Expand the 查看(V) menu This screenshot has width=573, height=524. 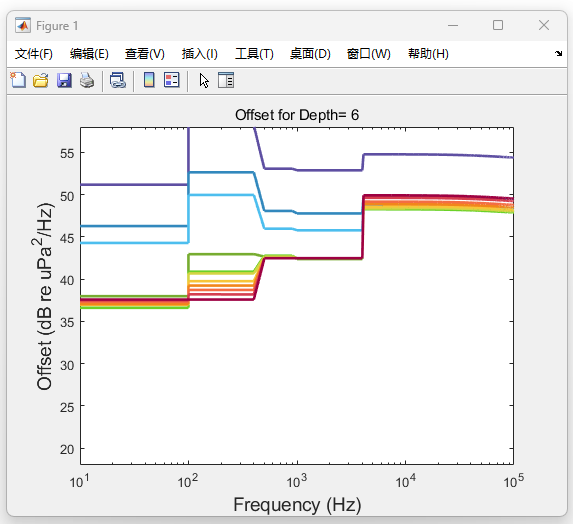click(x=145, y=54)
